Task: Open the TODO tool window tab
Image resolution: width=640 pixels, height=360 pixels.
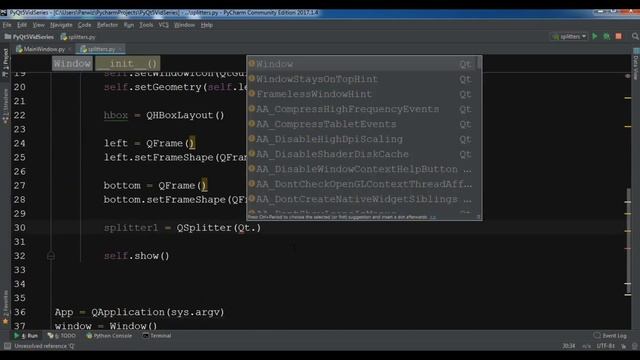Action: pyautogui.click(x=62, y=336)
